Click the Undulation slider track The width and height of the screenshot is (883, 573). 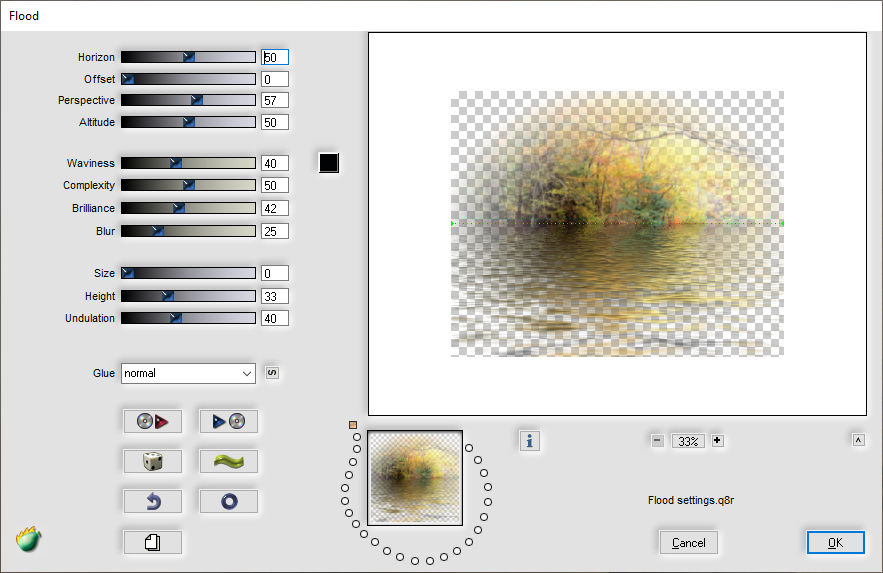[x=188, y=318]
